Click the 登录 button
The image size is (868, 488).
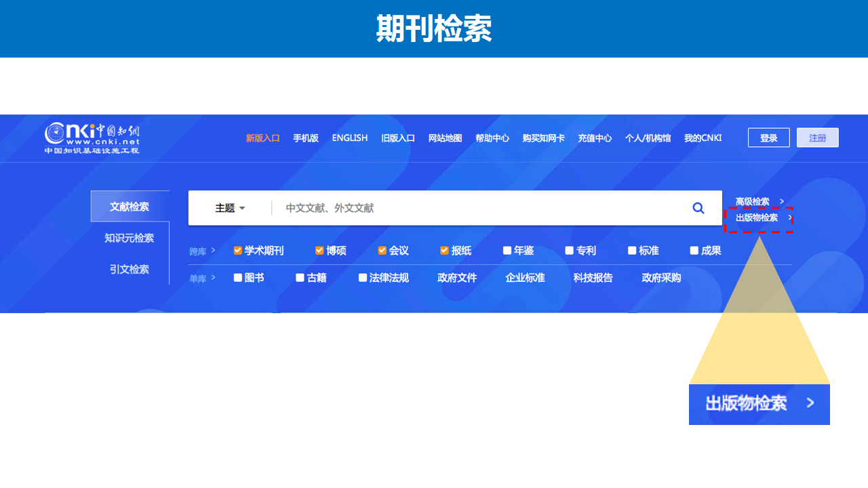pyautogui.click(x=768, y=138)
